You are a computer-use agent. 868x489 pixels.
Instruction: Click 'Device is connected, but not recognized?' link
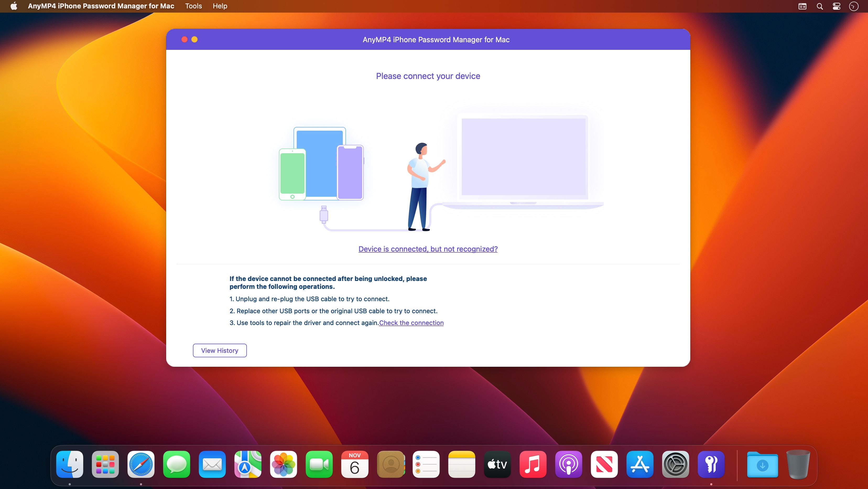[x=428, y=249]
